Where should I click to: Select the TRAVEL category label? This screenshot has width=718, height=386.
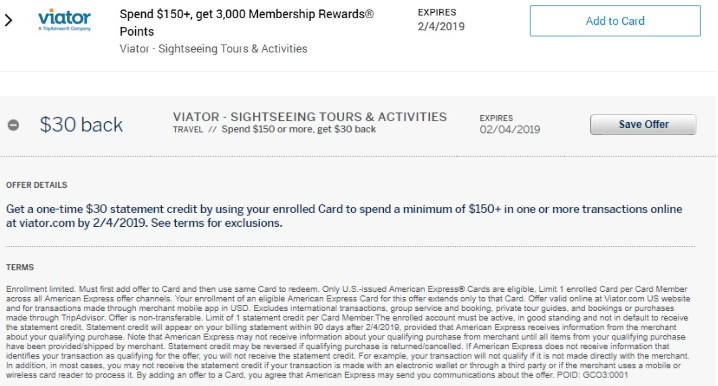click(188, 130)
